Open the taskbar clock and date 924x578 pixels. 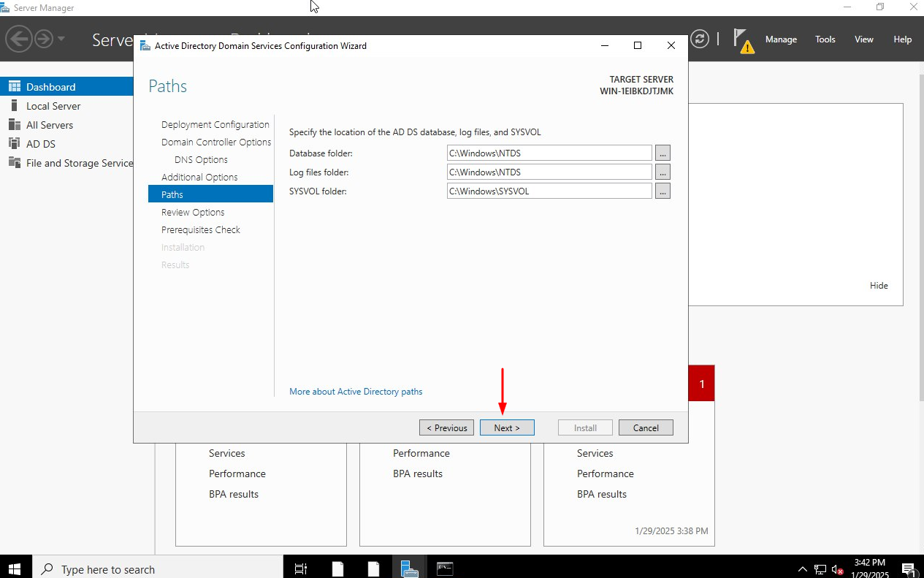tap(868, 569)
